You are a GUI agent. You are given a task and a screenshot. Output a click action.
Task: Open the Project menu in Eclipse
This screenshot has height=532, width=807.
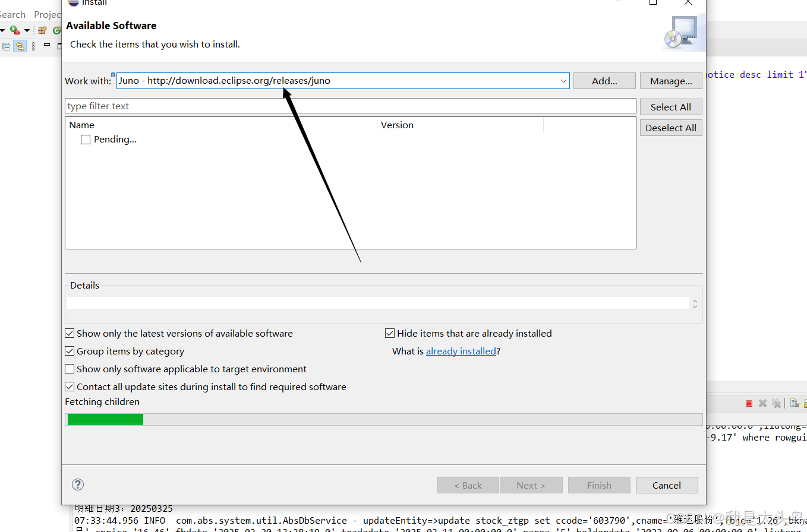(x=48, y=14)
